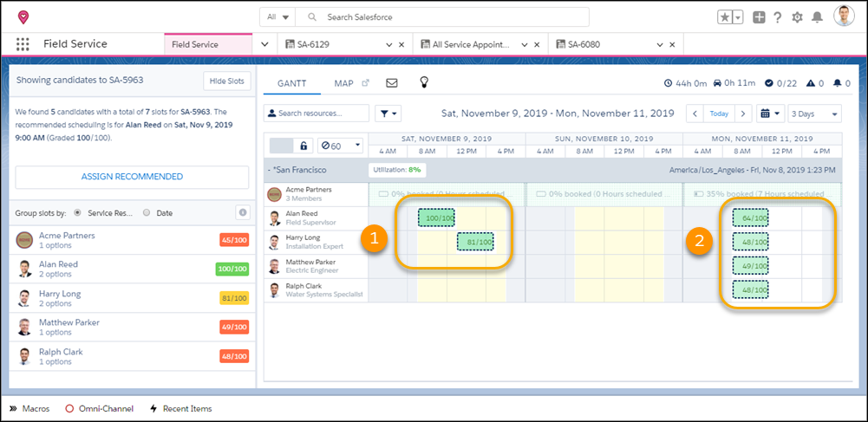Screen dimensions: 868x422
Task: Click the Search resources field
Action: pyautogui.click(x=317, y=113)
